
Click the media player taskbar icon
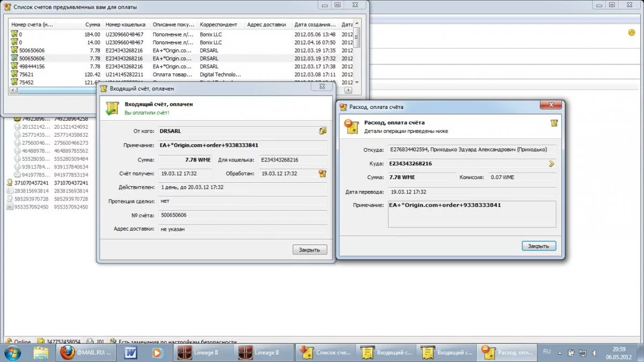(x=157, y=353)
